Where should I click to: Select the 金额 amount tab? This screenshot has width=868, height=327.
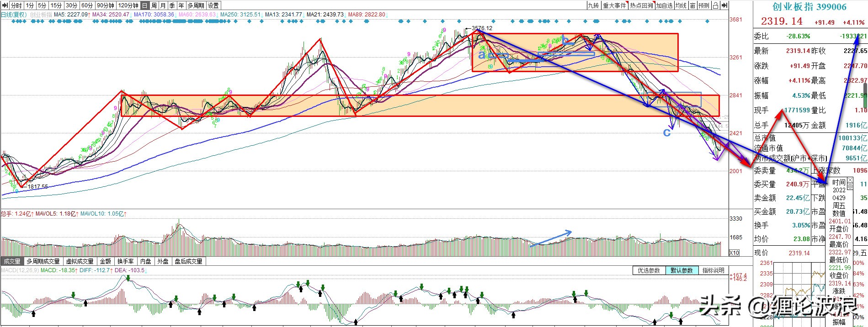coord(105,261)
